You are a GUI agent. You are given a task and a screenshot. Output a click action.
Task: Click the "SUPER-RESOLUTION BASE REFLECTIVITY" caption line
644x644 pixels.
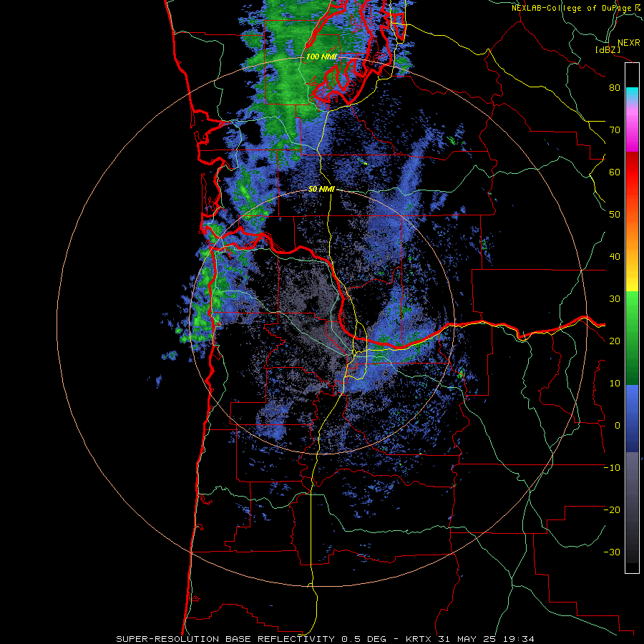(x=326, y=639)
